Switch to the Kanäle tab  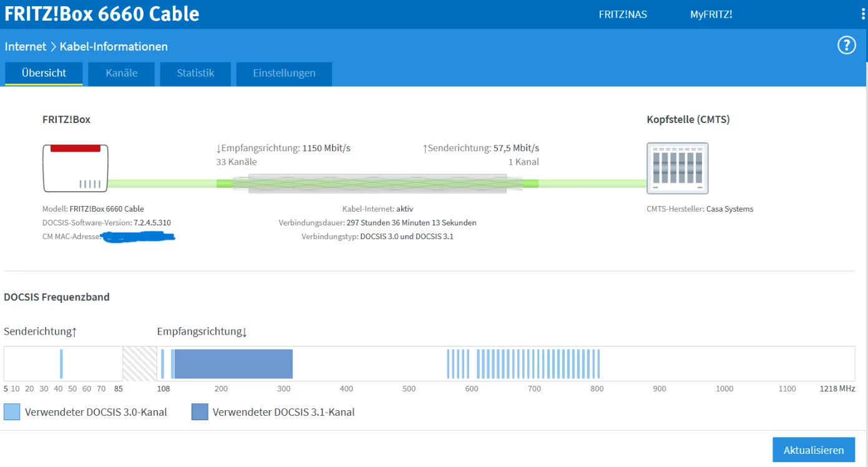pyautogui.click(x=122, y=73)
